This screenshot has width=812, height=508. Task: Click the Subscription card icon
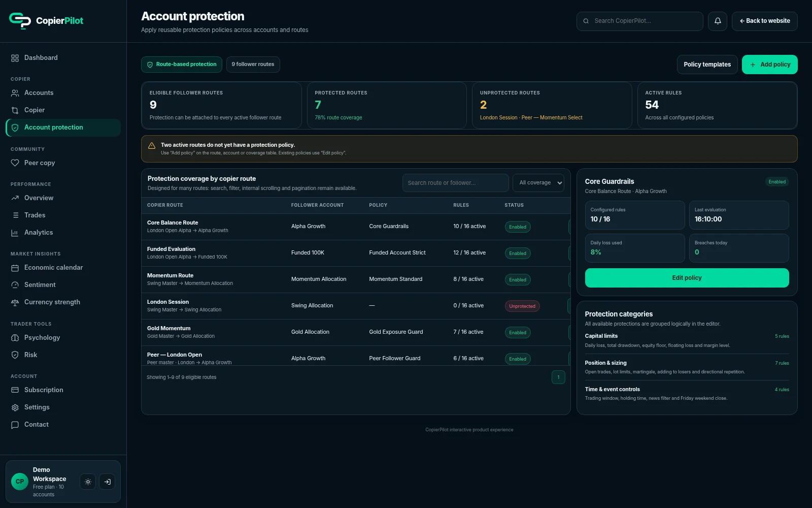pyautogui.click(x=15, y=390)
